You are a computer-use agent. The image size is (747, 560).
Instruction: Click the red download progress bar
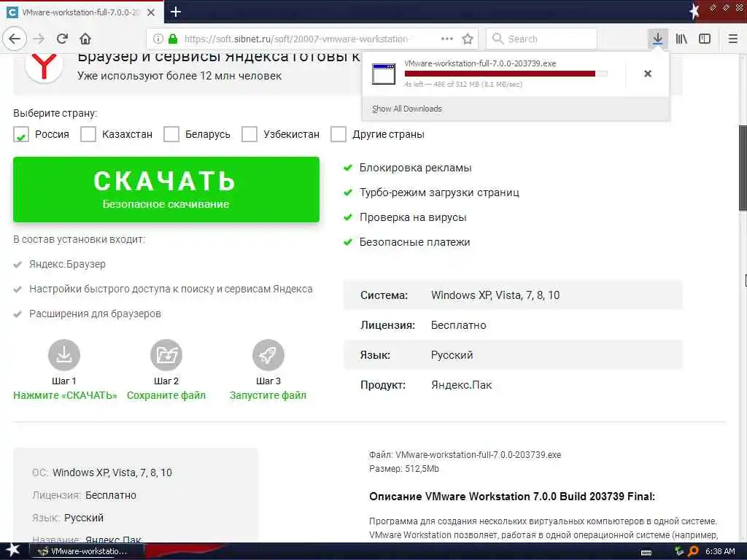tap(506, 74)
